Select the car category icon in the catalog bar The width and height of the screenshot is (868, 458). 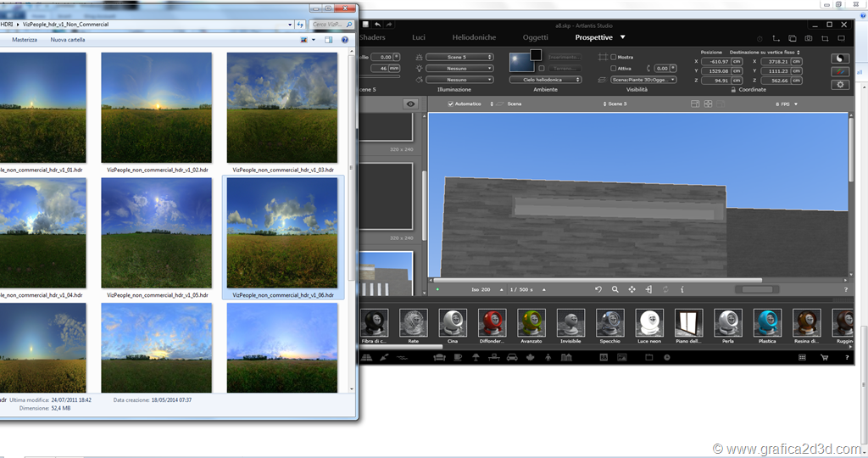click(512, 358)
